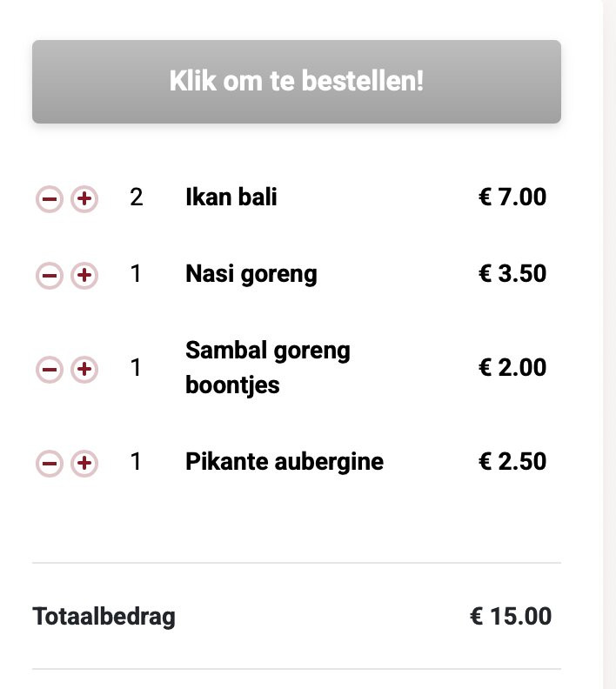Select the Ikan bali item name
Screen dimensions: 616x689
click(x=231, y=197)
